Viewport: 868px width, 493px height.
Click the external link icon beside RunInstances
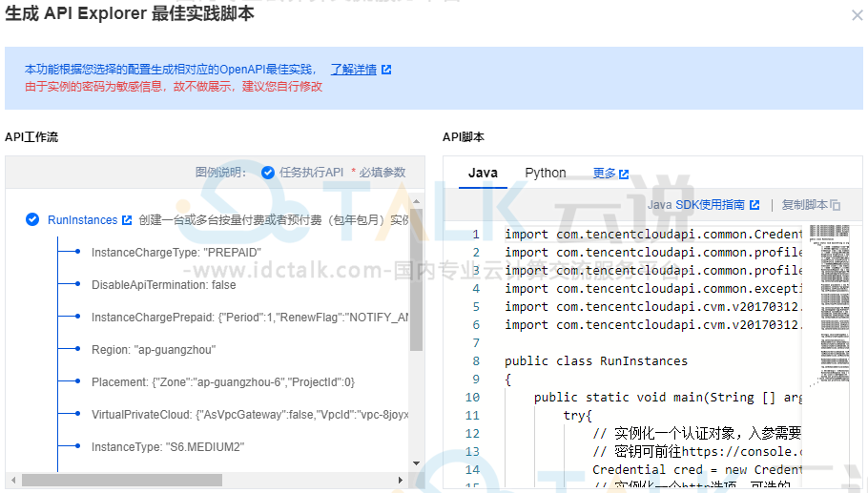(127, 220)
